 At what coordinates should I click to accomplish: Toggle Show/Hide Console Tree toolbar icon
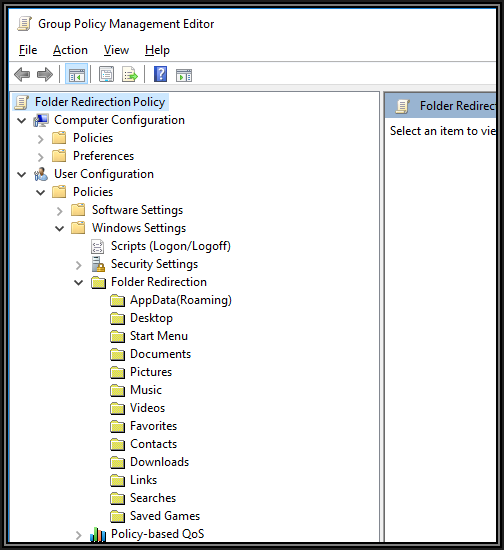point(77,74)
